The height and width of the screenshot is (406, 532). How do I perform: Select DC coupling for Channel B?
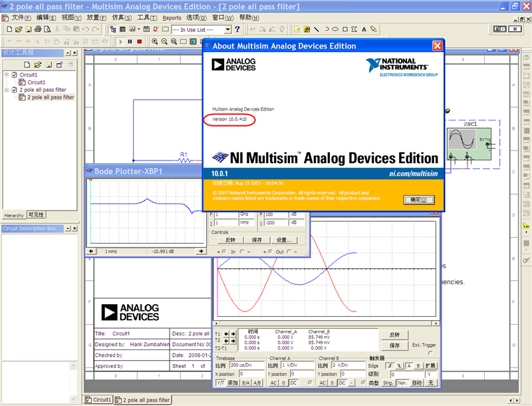342,383
